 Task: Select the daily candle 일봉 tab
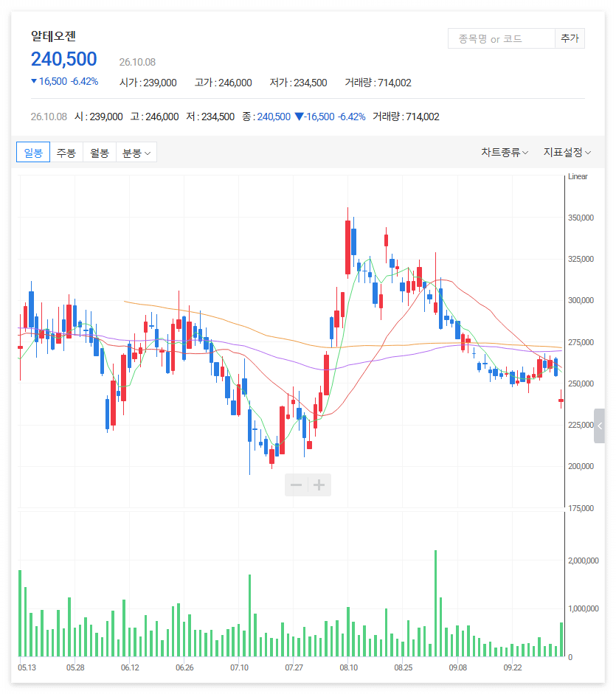[33, 152]
